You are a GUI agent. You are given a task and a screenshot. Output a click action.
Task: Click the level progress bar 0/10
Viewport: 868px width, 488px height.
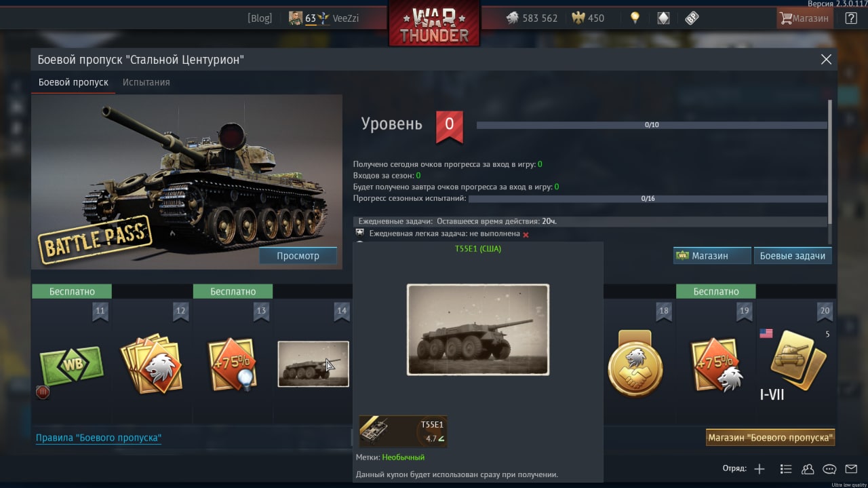pyautogui.click(x=652, y=125)
